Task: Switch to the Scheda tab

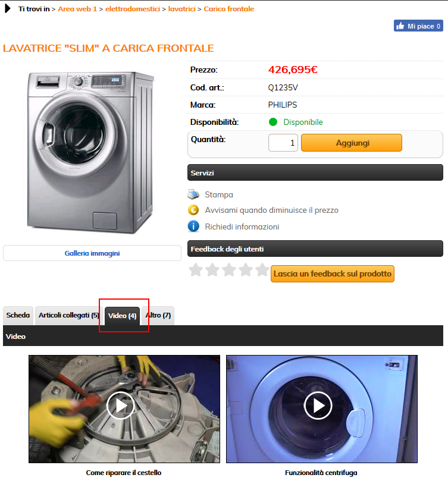Action: (18, 315)
